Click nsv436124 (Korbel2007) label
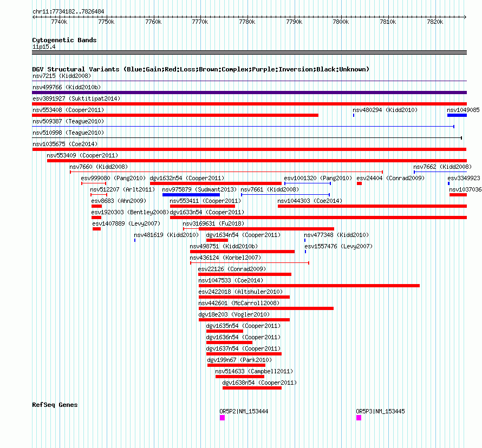Image resolution: width=482 pixels, height=448 pixels. coord(226,258)
